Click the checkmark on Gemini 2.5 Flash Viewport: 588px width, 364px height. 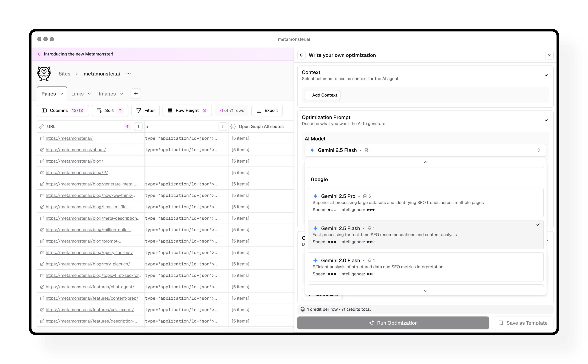[x=538, y=224]
